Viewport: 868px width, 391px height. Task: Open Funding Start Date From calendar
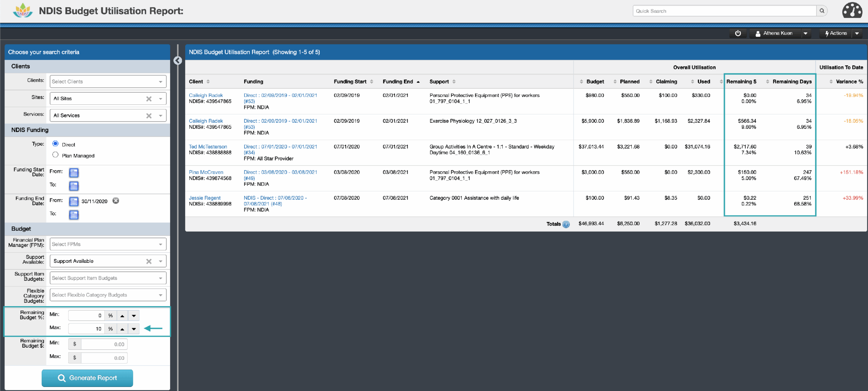(74, 173)
